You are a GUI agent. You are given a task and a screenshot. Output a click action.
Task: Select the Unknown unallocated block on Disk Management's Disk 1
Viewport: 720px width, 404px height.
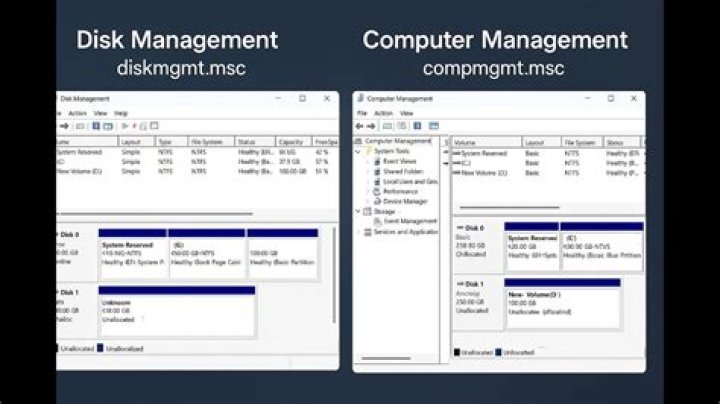pyautogui.click(x=177, y=311)
